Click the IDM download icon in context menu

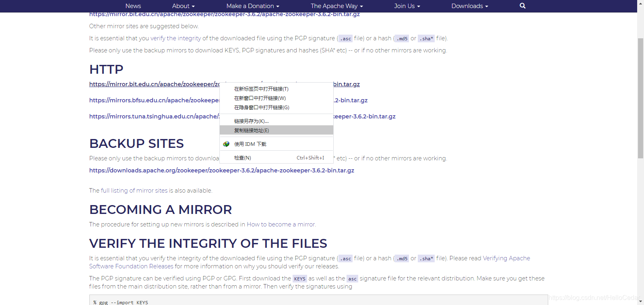(x=226, y=144)
